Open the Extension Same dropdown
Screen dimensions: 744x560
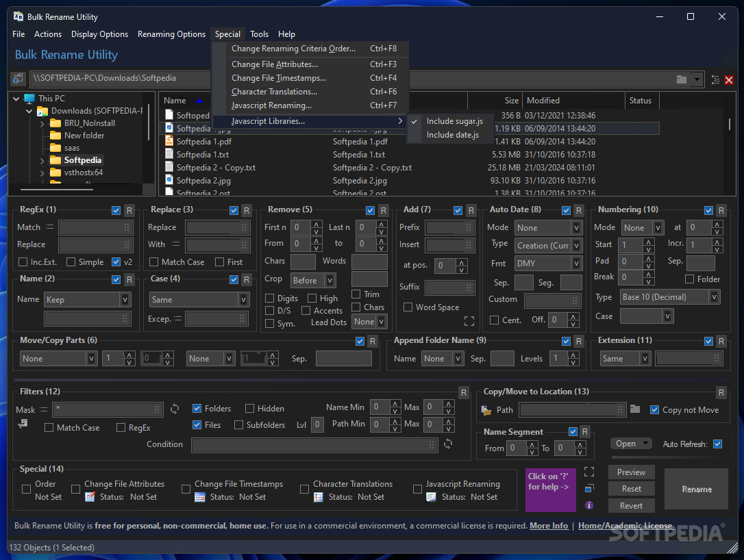click(x=645, y=359)
